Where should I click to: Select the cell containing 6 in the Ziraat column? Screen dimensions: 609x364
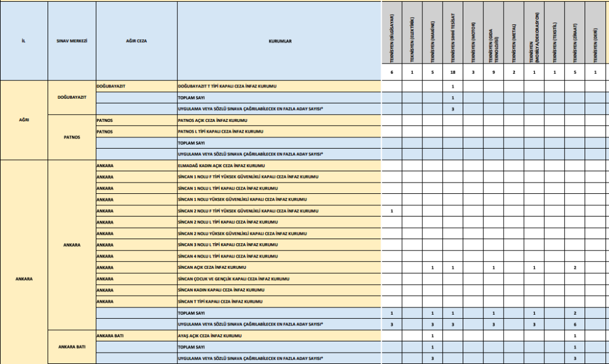575,324
